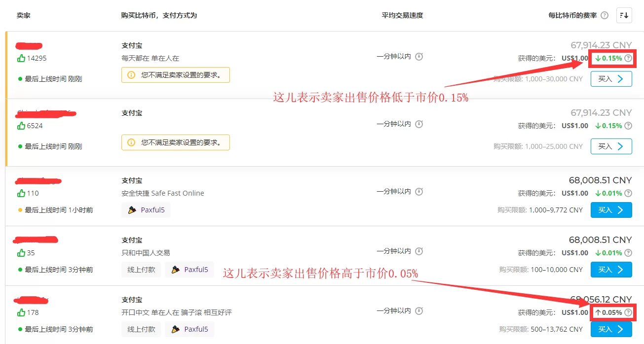Screen dimensions: 644x344
Task: Click 一分钟以内 in the 178 seller row
Action: click(x=394, y=311)
